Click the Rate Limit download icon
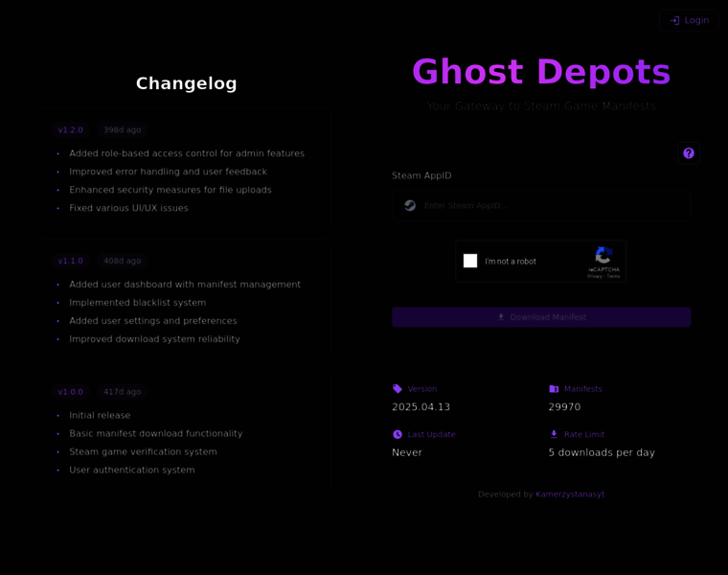Image resolution: width=728 pixels, height=575 pixels. click(554, 434)
